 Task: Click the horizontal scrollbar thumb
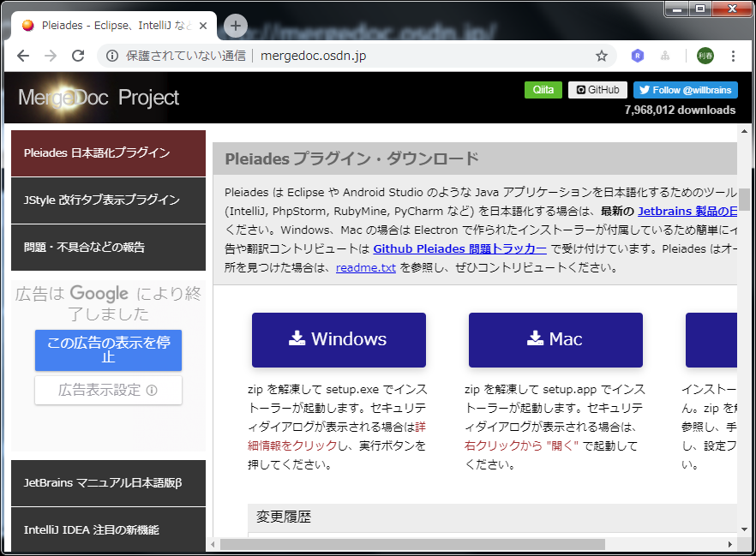(411, 544)
